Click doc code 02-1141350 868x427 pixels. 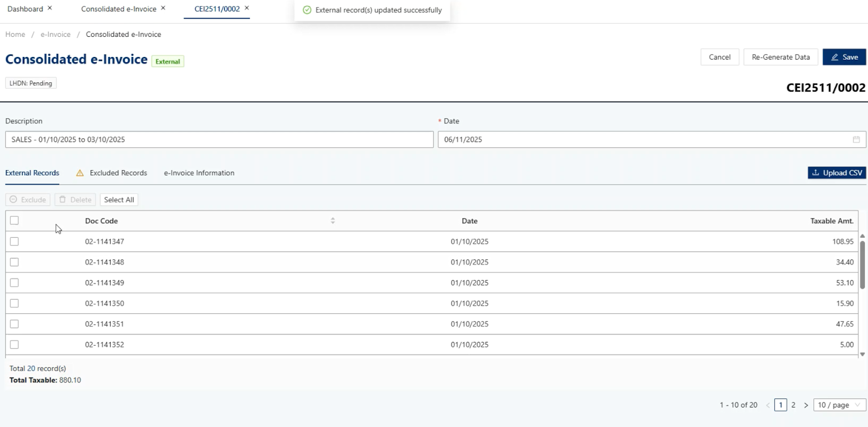click(105, 303)
